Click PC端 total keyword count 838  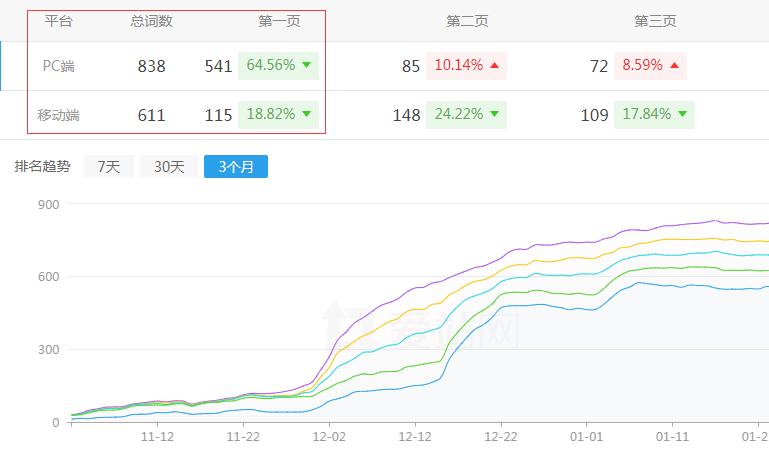click(x=151, y=67)
